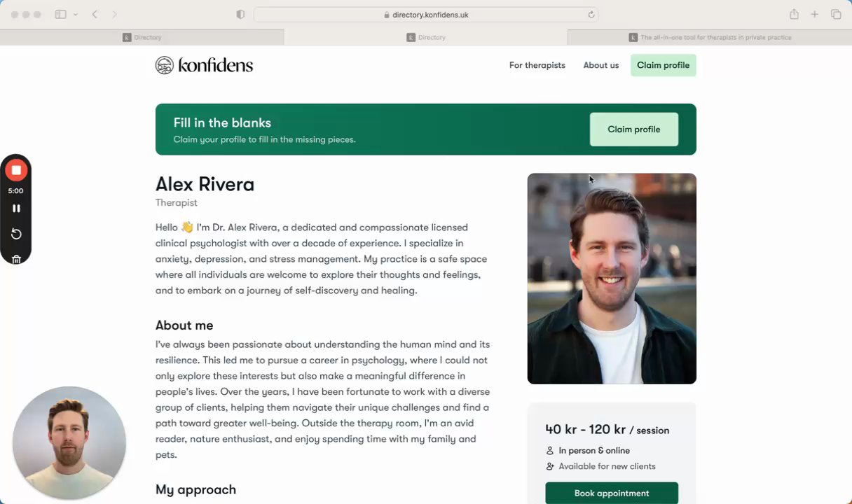Click Claim profile in the green banner
The height and width of the screenshot is (504, 852).
634,129
